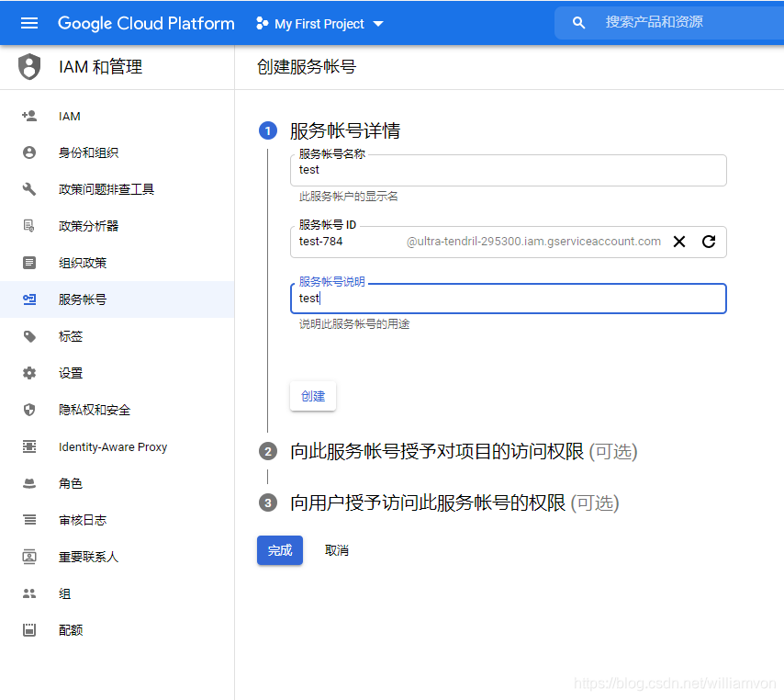This screenshot has height=700, width=784.
Task: Click the 搜索产品和资源 search box
Action: pos(669,23)
